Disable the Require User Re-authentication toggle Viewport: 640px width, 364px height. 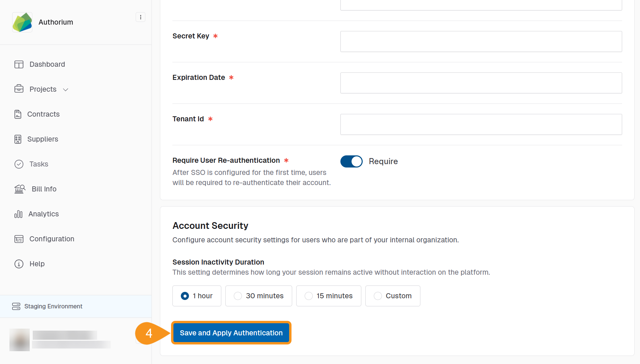[x=351, y=161]
